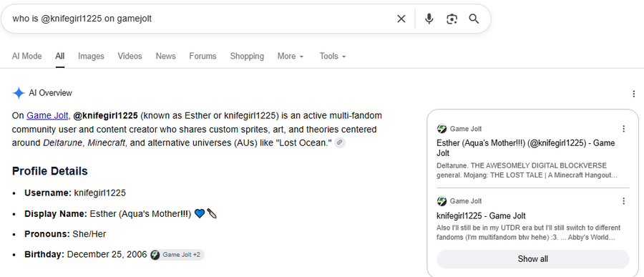Click the knife emoji in Display Name

[212, 214]
